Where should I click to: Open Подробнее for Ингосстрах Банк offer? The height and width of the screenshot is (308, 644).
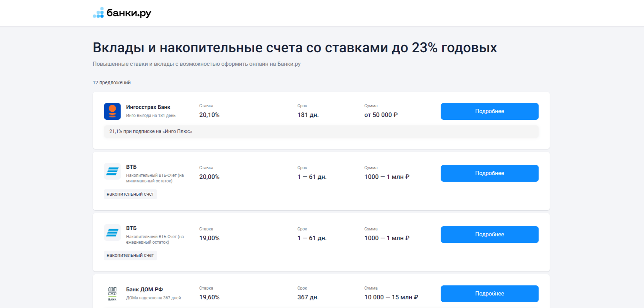[489, 111]
